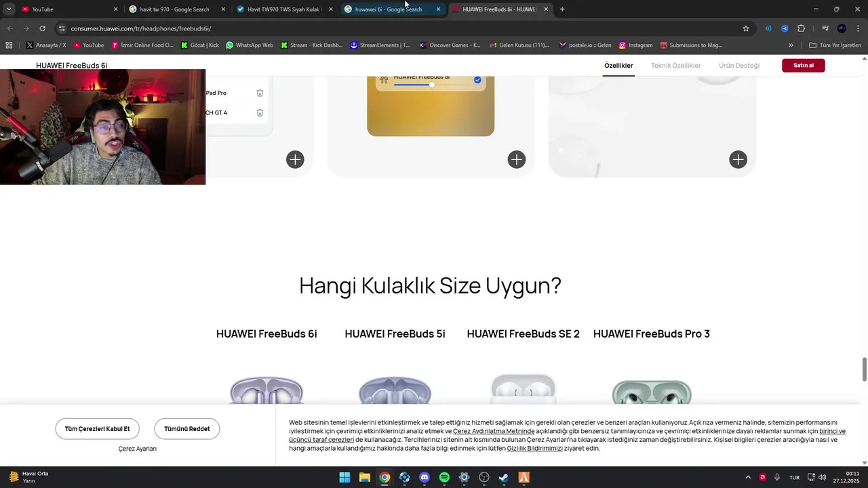Close the HUAWEI FreeBuds 6i tab
The image size is (868, 488).
coord(546,9)
